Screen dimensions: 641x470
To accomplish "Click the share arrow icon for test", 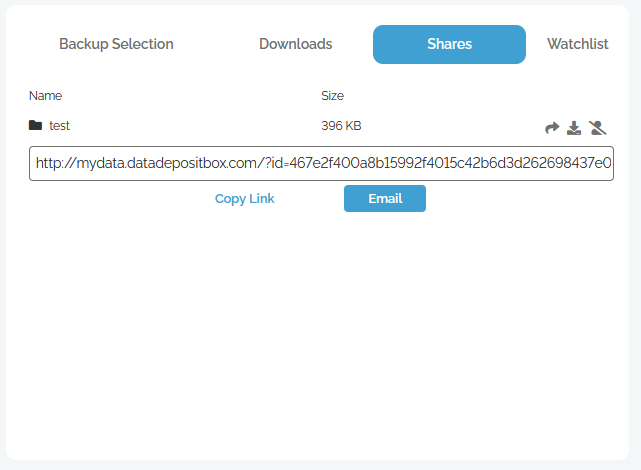I will (x=552, y=128).
